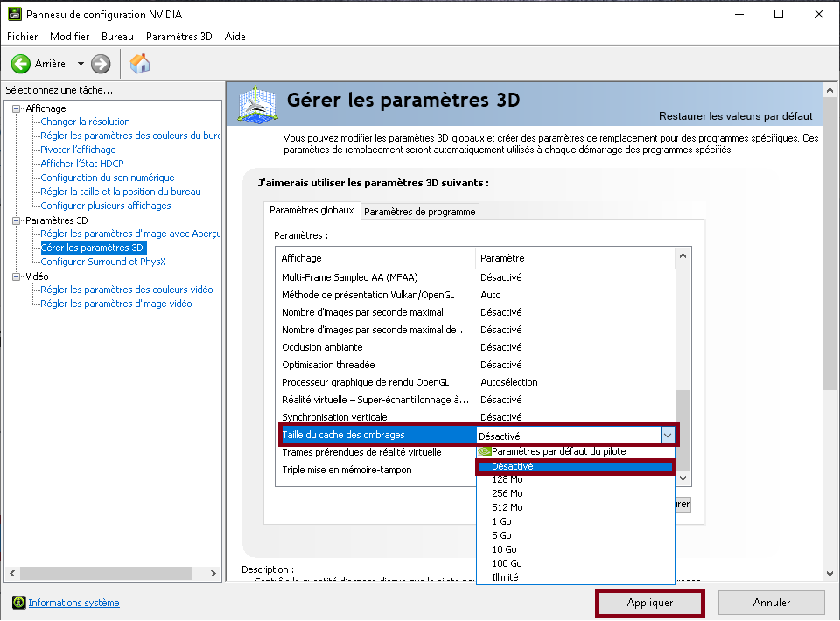Click the home icon in the toolbar

click(138, 63)
